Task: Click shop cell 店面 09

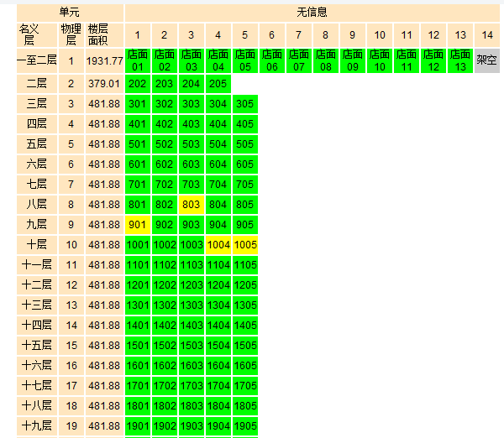Action: pyautogui.click(x=353, y=60)
